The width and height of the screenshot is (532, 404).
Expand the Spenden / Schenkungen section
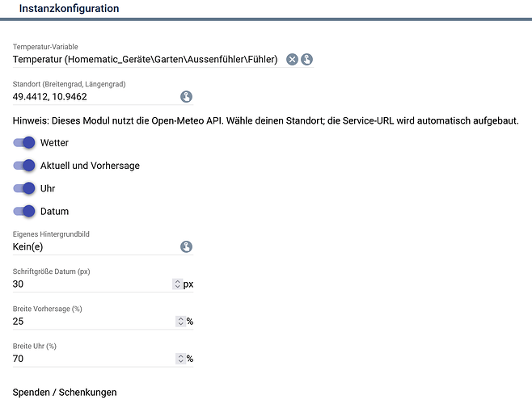coord(65,393)
